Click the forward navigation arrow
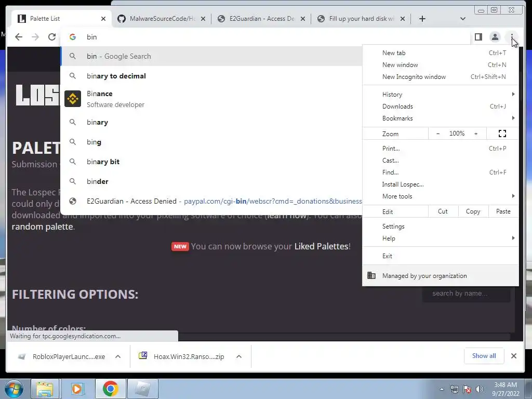Screen dimensions: 532x399 pos(35,37)
